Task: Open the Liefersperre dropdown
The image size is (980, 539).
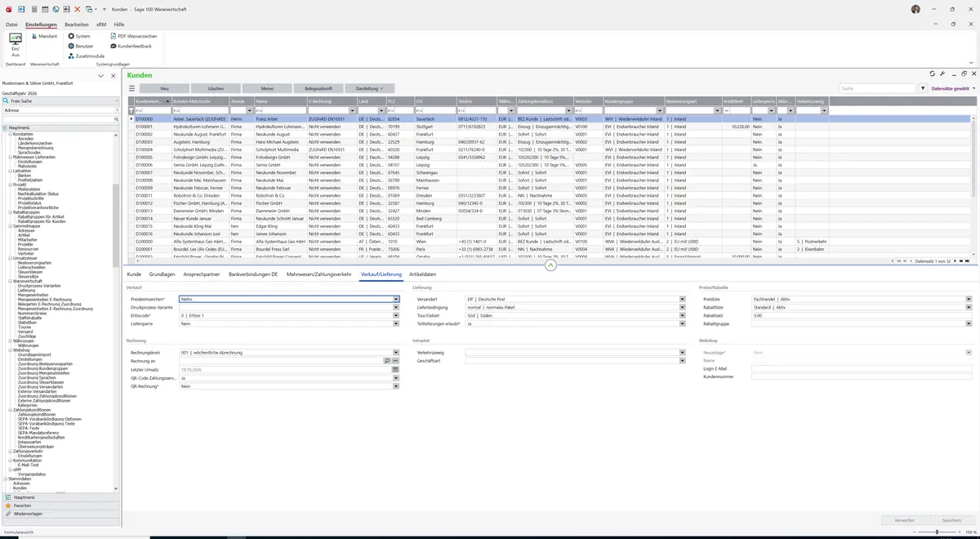Action: (x=396, y=323)
